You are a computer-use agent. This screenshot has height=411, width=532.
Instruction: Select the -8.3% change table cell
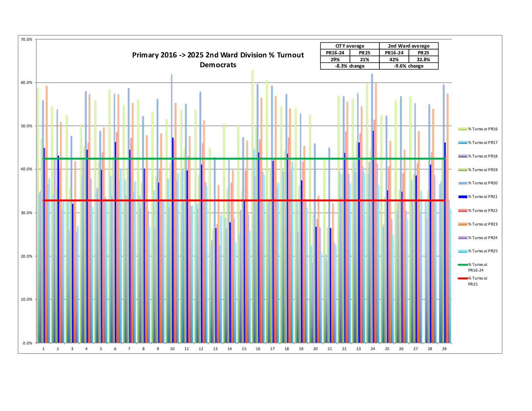350,66
